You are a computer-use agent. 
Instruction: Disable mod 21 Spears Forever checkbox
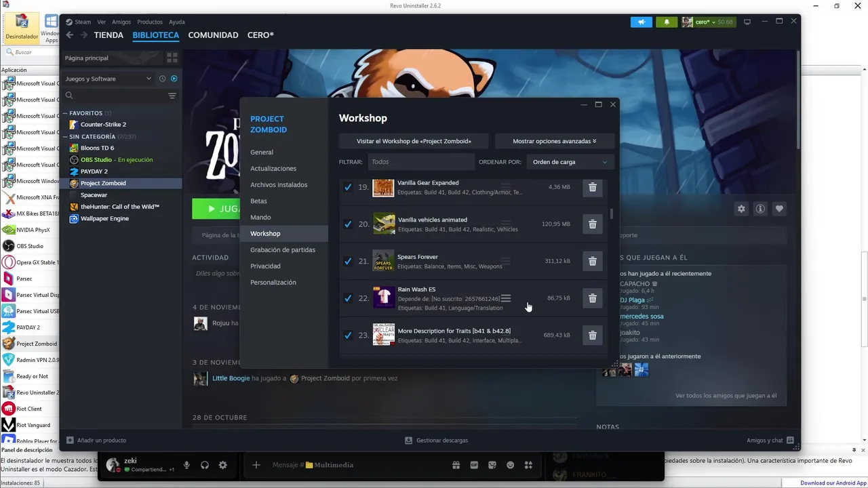[x=348, y=261]
